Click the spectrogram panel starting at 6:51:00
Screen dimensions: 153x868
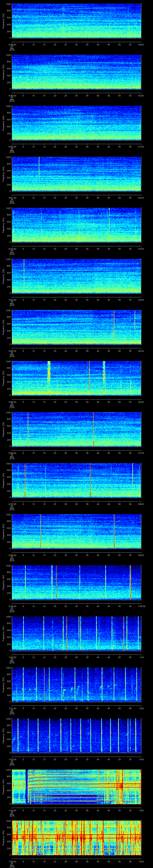76,174
